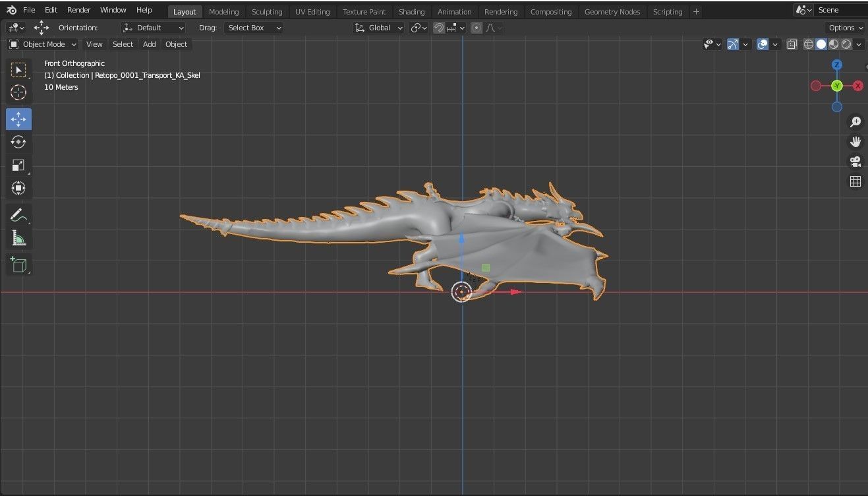Screen dimensions: 868x496
Task: Switch to solid shading
Action: click(821, 44)
